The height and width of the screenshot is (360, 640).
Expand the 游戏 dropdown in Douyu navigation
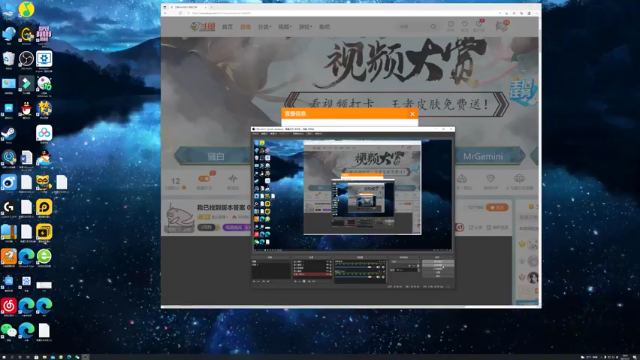coord(305,27)
